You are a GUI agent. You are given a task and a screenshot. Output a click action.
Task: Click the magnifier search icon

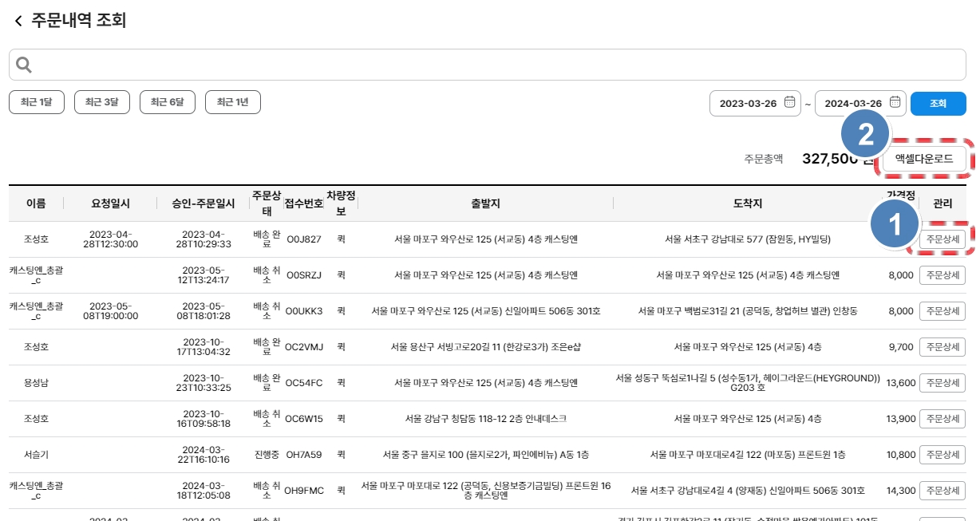pos(24,65)
